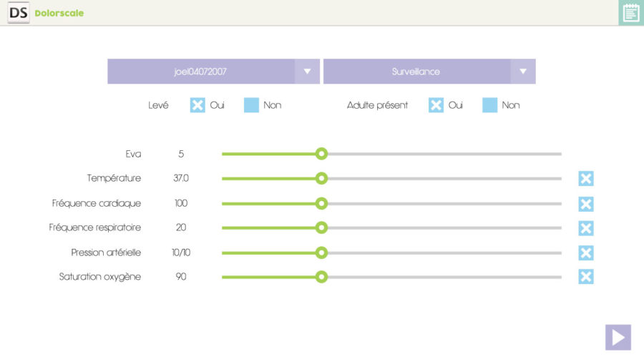
Task: Click the X icon beside Saturation oxygène slider
Action: [586, 277]
